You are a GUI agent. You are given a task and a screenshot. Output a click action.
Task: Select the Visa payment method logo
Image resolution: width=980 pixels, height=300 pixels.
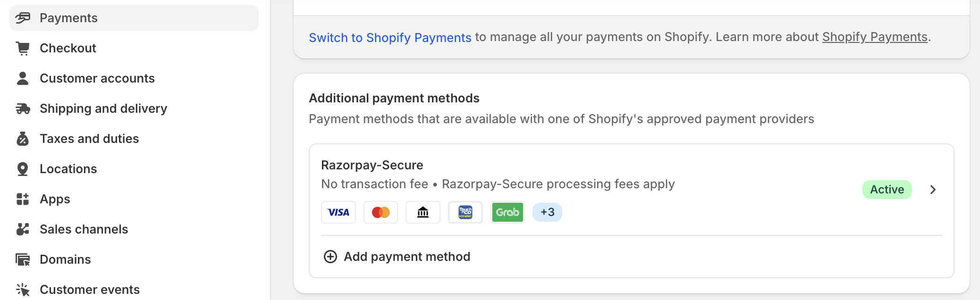pyautogui.click(x=338, y=212)
